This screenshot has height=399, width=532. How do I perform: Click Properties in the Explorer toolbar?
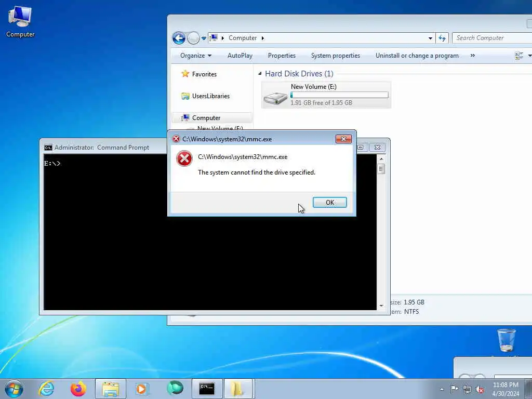(x=282, y=56)
